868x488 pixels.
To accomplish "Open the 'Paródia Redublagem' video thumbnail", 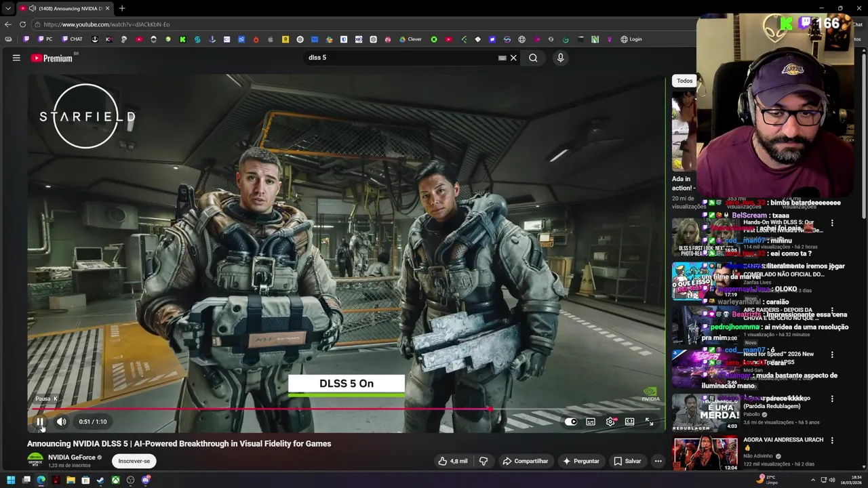I will [705, 412].
